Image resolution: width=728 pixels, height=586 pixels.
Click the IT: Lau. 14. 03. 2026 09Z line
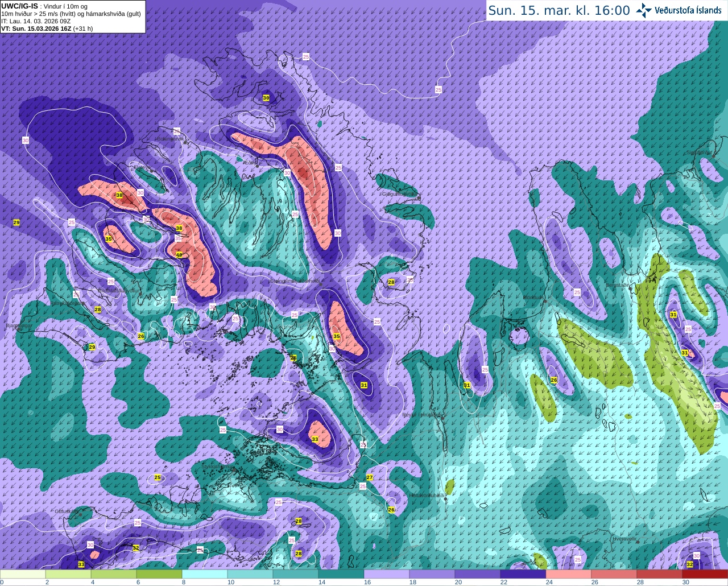[x=36, y=20]
